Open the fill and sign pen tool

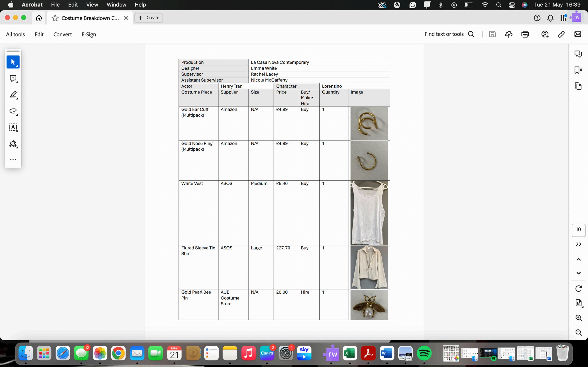(13, 144)
